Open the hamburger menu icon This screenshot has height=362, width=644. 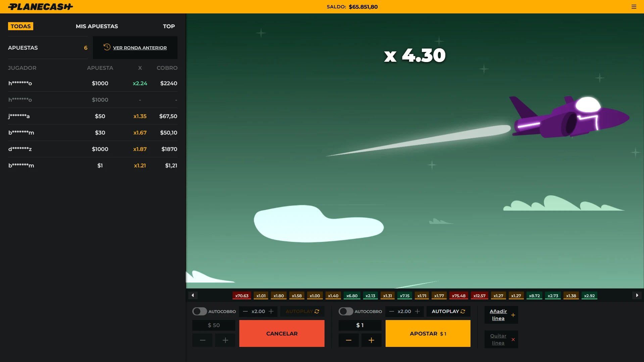point(634,7)
